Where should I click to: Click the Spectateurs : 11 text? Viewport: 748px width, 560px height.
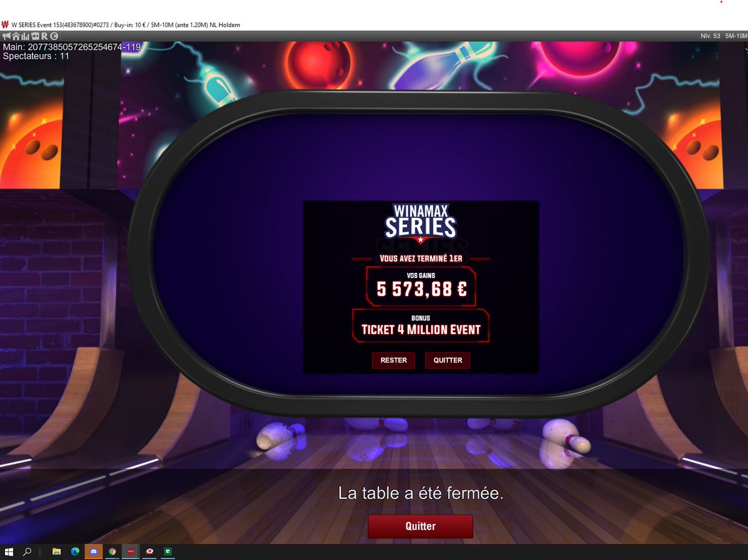tap(36, 56)
